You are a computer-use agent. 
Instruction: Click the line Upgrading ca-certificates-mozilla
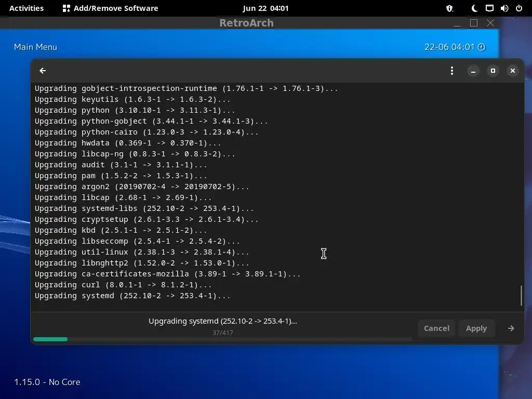(168, 274)
